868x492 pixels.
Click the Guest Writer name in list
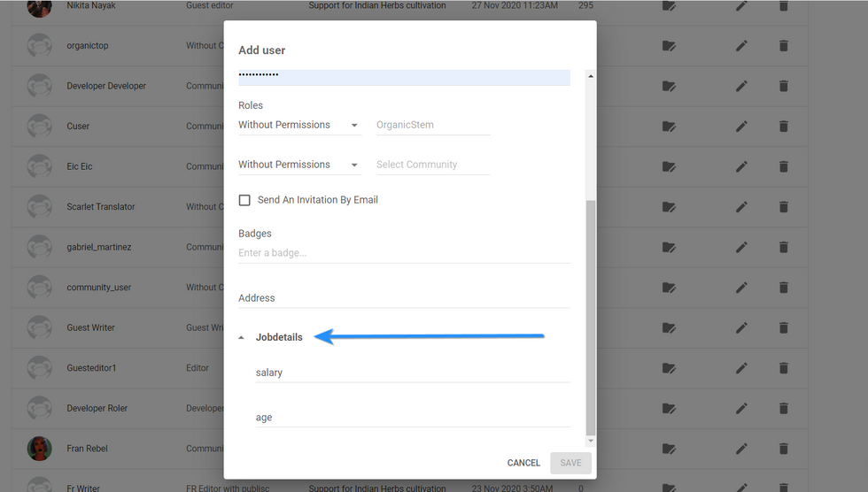click(x=90, y=327)
